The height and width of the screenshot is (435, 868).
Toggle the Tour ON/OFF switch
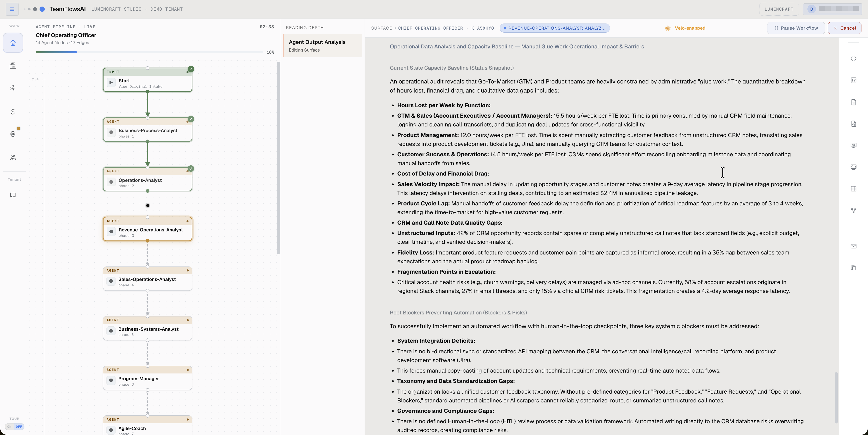tap(14, 427)
